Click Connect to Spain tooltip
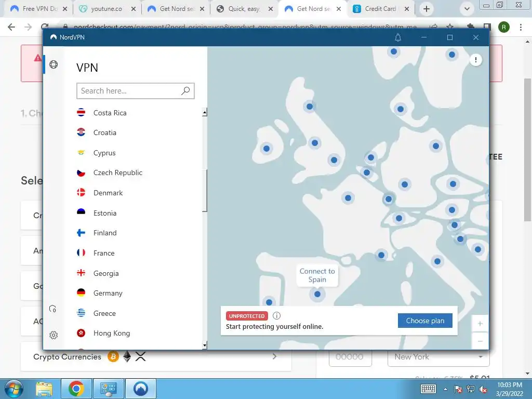Viewport: 532px width, 399px height. pos(317,275)
